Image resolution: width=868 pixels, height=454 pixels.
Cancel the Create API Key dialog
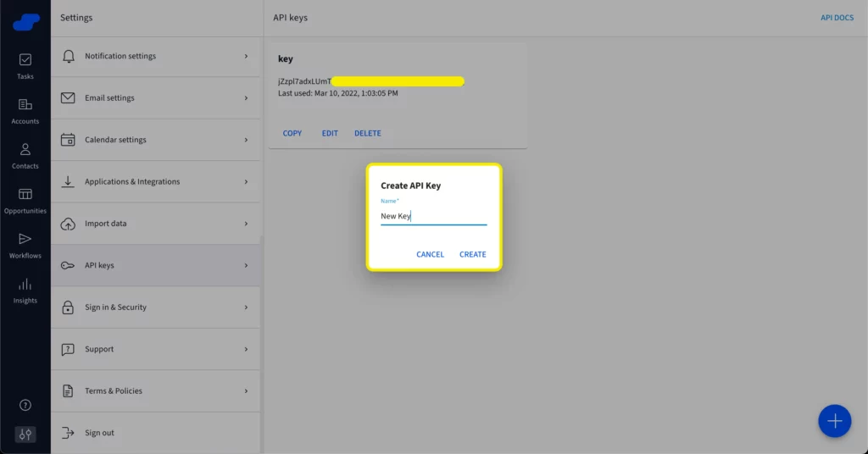pos(430,254)
